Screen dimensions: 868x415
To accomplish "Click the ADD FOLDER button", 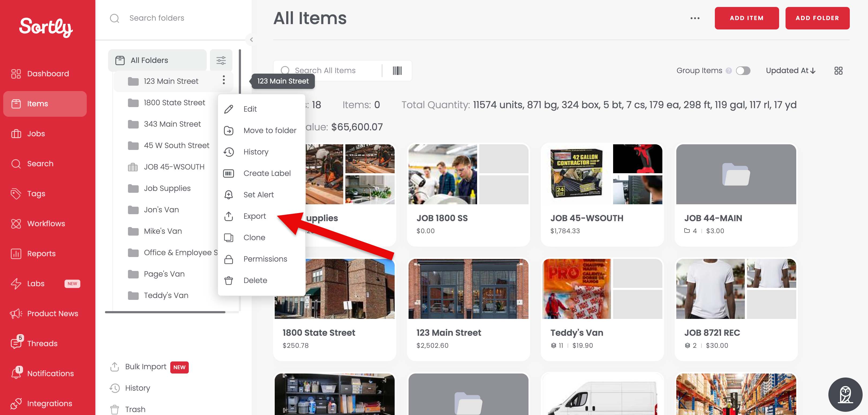I will pyautogui.click(x=817, y=18).
